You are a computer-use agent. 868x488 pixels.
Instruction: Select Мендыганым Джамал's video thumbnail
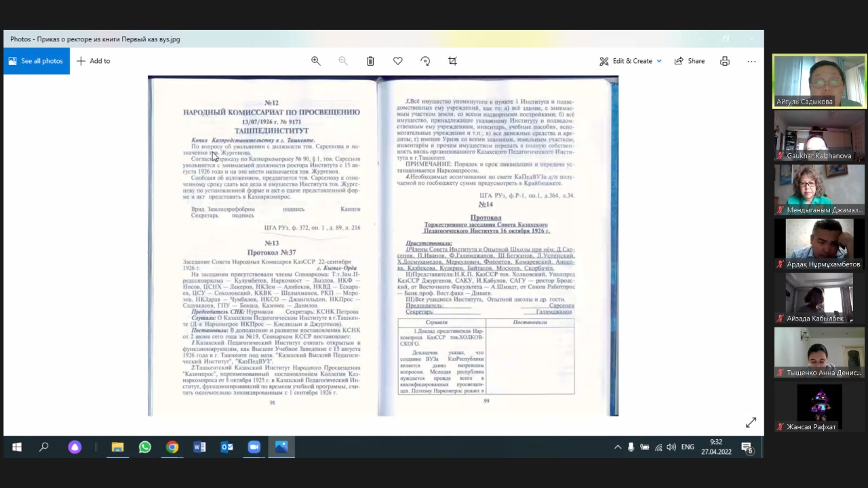tap(820, 190)
